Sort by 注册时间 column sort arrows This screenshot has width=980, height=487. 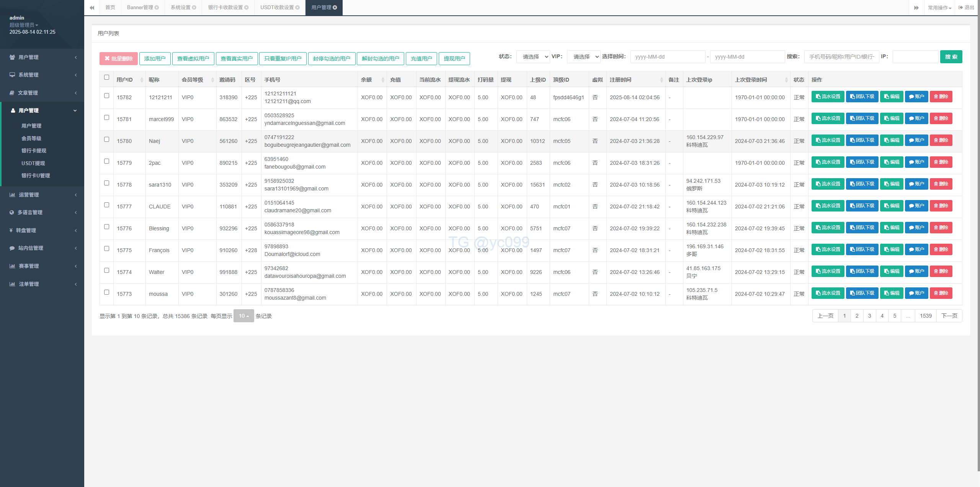[x=661, y=80]
